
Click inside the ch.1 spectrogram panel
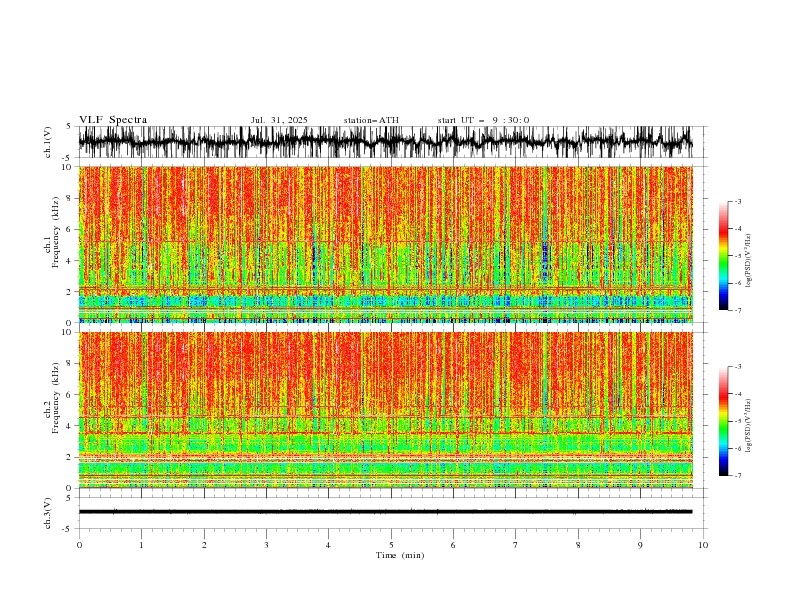(x=385, y=244)
